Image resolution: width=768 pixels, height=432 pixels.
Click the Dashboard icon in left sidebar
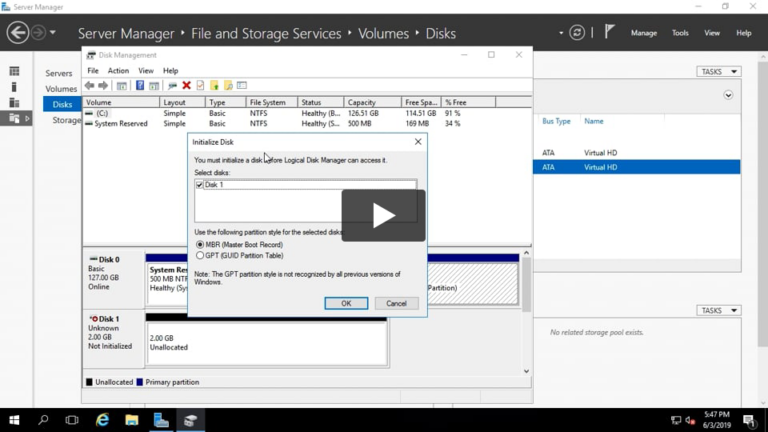point(14,72)
